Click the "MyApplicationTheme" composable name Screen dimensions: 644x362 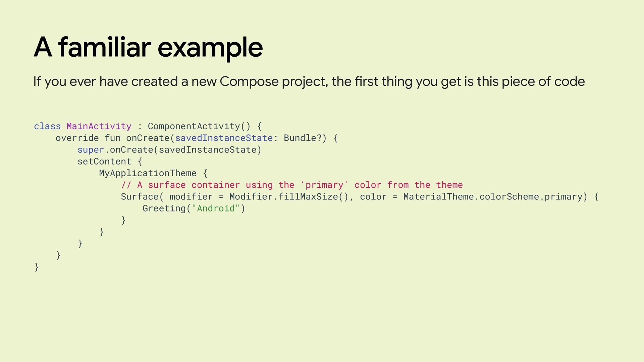[148, 173]
